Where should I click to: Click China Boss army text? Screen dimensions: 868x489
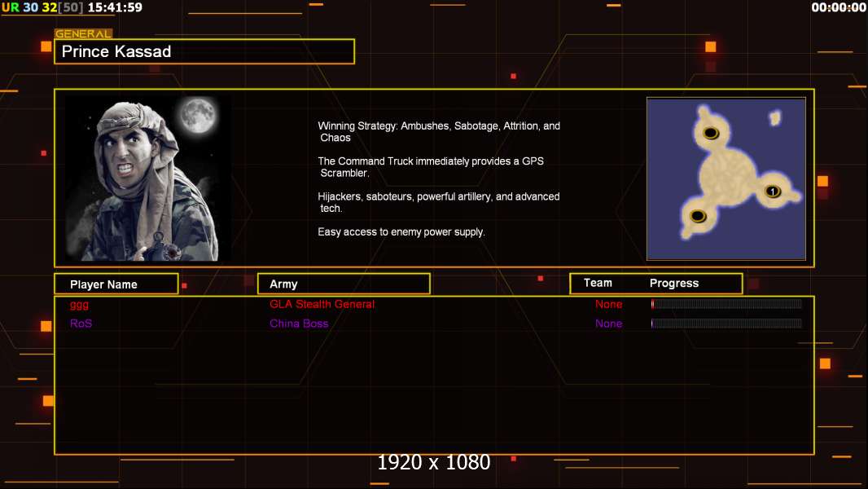pyautogui.click(x=299, y=324)
